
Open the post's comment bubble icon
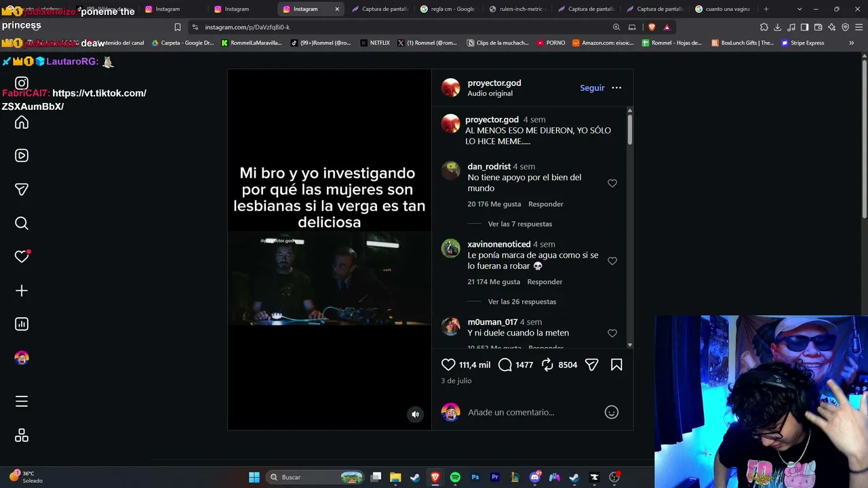coord(505,365)
